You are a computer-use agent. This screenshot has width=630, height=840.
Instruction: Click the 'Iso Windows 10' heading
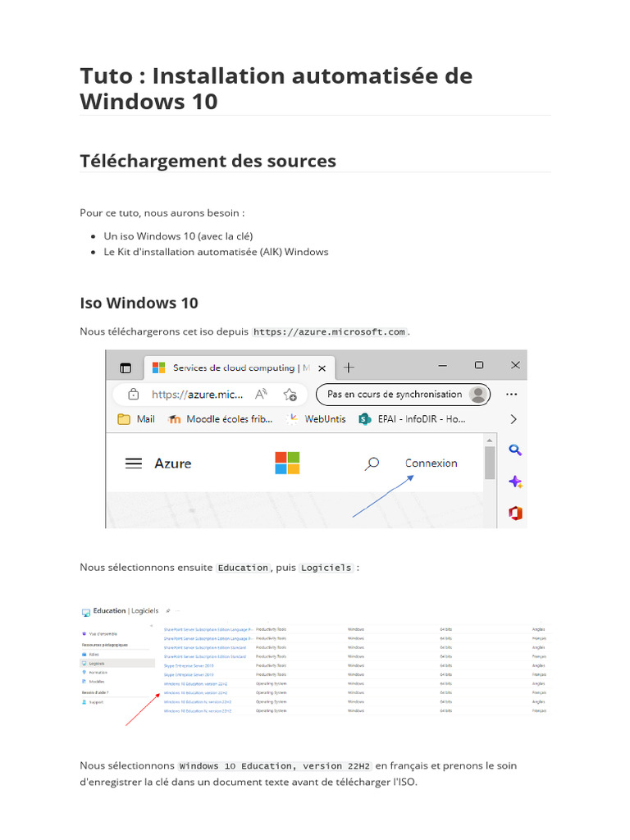pos(139,304)
